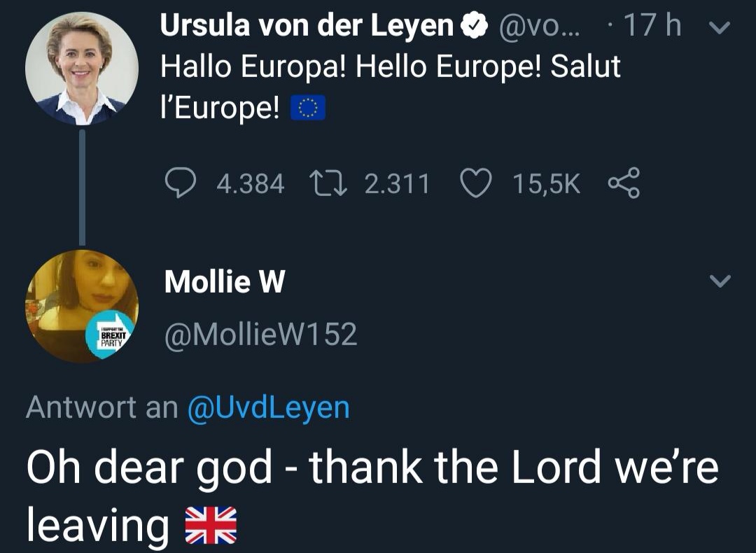The height and width of the screenshot is (553, 756).
Task: Open the dropdown arrow on Ursula's tweet
Action: [x=719, y=28]
